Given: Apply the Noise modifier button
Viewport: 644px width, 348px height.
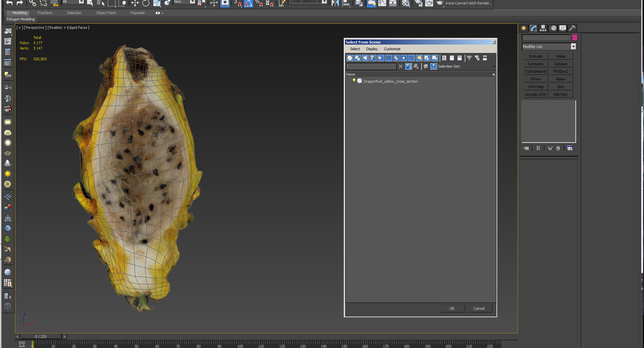Looking at the screenshot, I should point(560,56).
